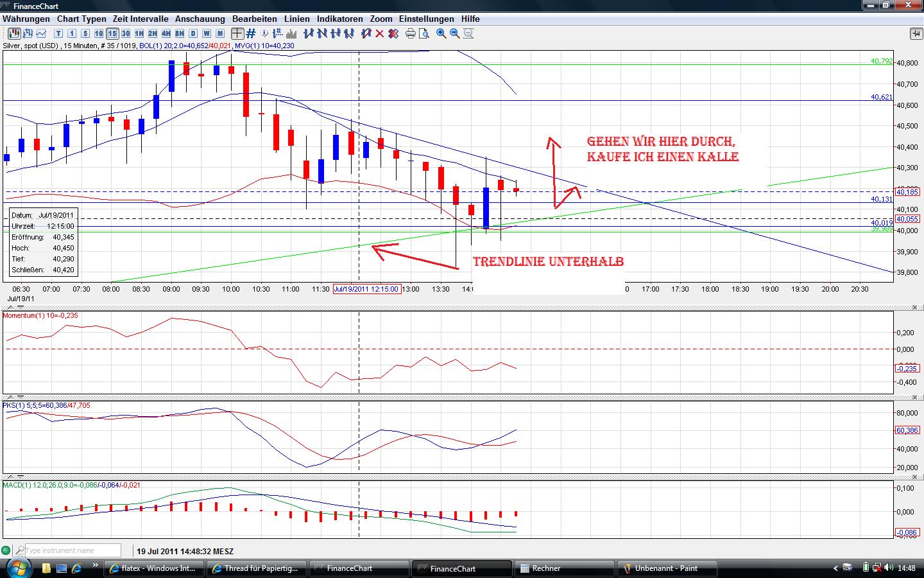Screen dimensions: 924x578
Task: Switch to 2H interval
Action: tap(153, 33)
